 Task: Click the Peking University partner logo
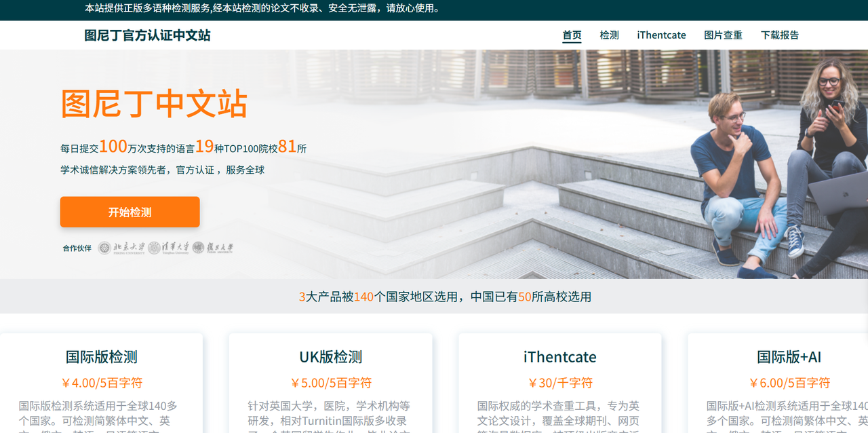(x=121, y=248)
